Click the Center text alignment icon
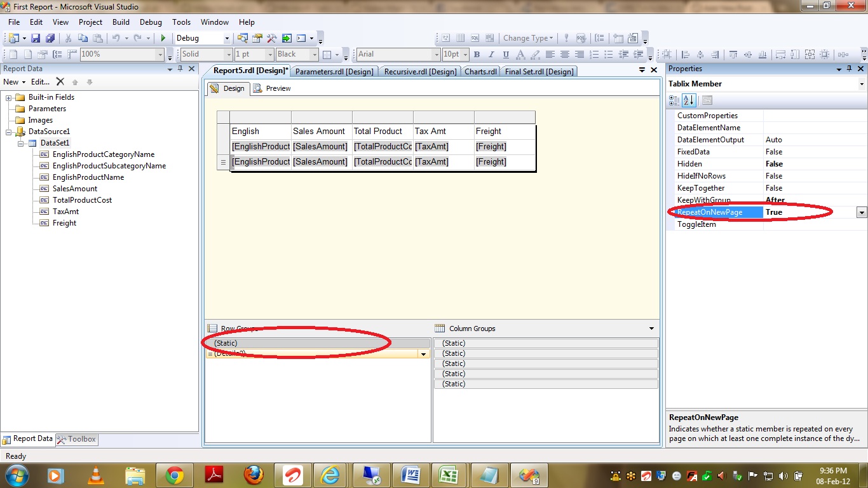This screenshot has height=488, width=868. pos(564,55)
